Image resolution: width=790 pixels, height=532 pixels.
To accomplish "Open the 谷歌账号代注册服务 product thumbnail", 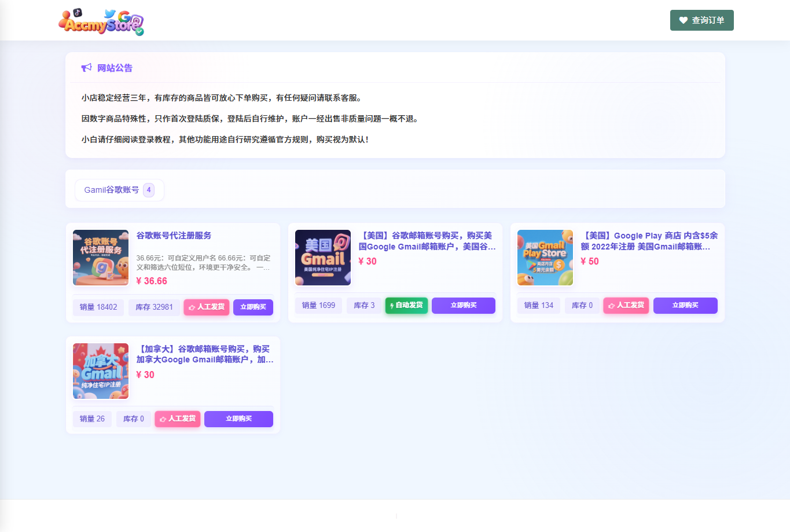I will point(101,258).
